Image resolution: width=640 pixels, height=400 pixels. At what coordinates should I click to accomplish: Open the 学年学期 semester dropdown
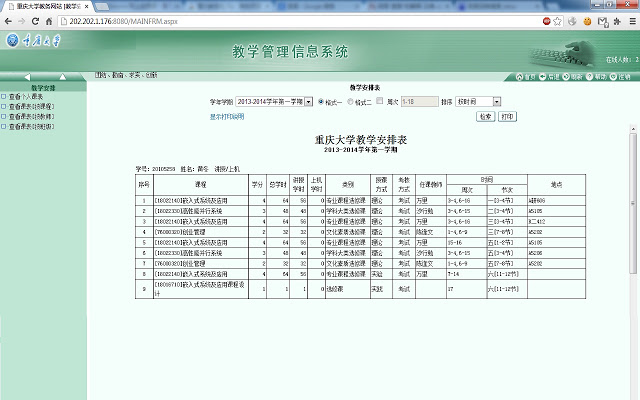(274, 102)
